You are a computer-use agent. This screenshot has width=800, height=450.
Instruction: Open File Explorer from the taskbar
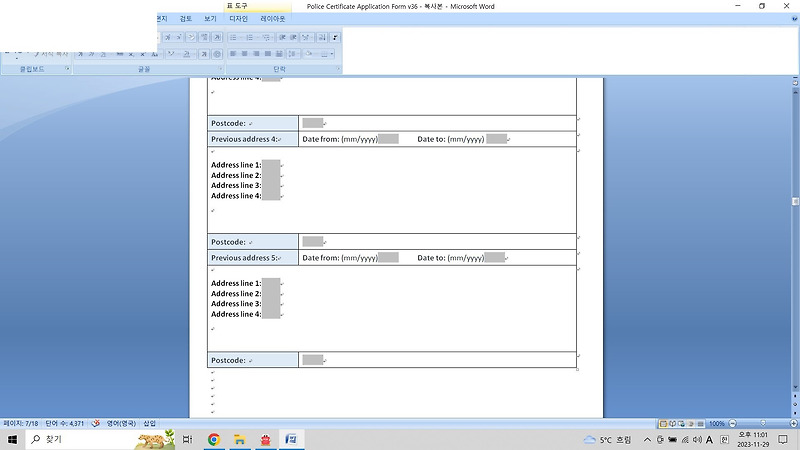click(x=240, y=439)
